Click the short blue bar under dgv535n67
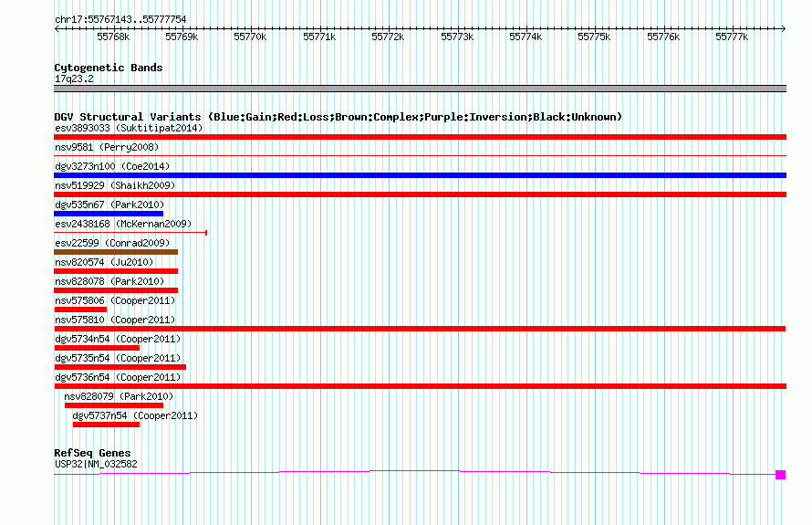 [x=109, y=214]
